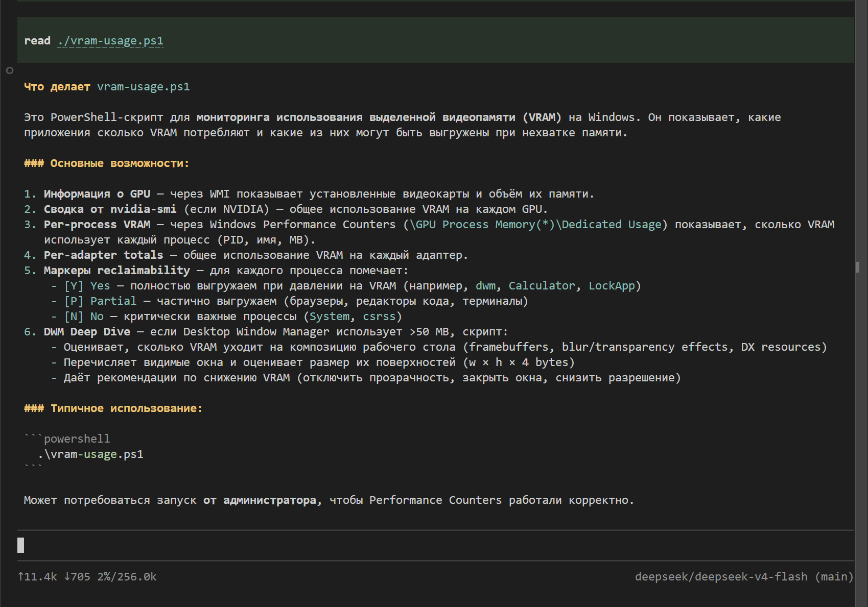Click the "### Типичное использование:" heading

pyautogui.click(x=113, y=408)
